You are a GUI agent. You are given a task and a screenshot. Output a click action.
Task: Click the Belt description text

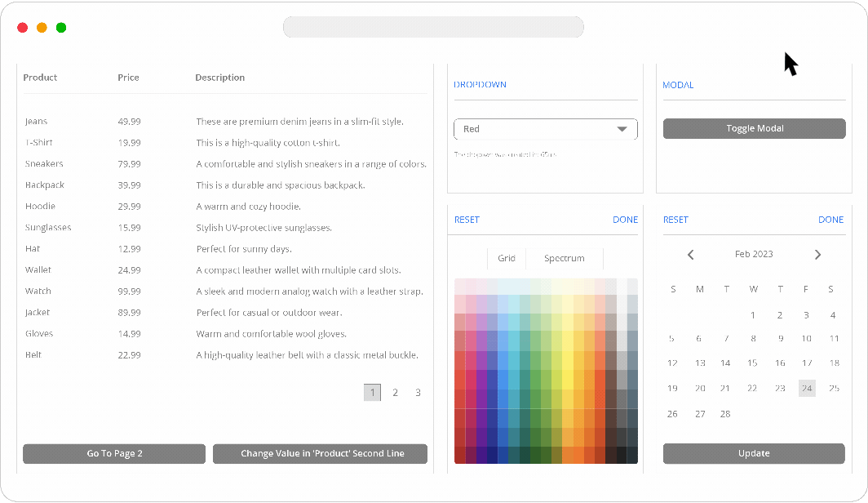point(308,355)
